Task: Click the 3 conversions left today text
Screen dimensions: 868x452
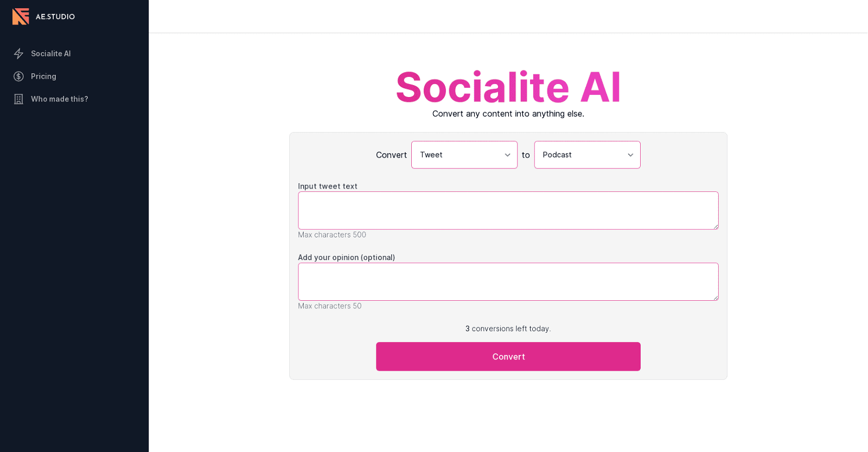Action: coord(508,328)
